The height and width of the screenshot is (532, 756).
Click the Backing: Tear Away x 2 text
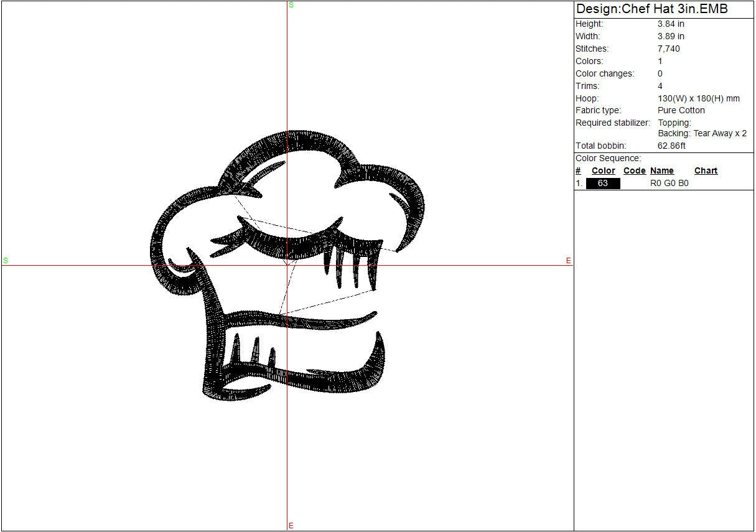(702, 133)
